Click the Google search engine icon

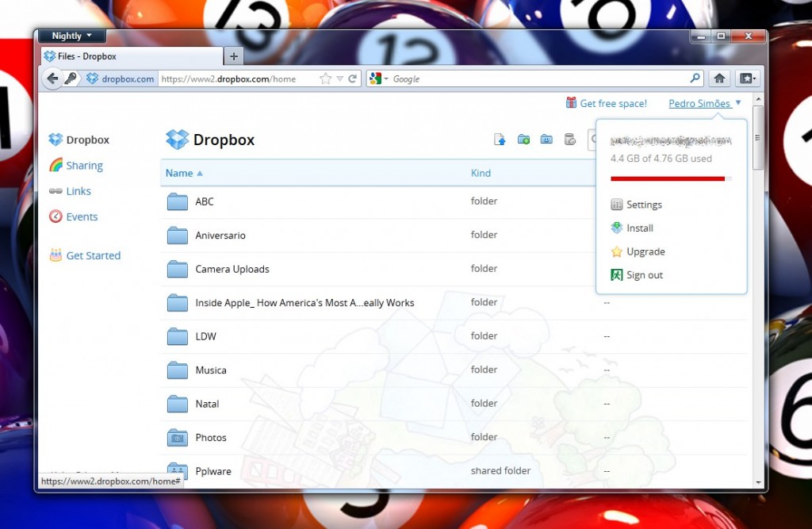pyautogui.click(x=375, y=79)
